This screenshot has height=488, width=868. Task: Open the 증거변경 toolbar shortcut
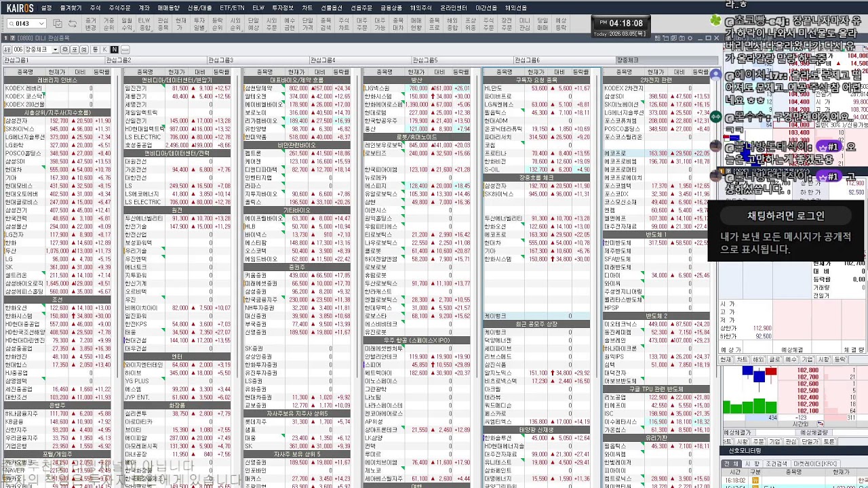coord(91,24)
